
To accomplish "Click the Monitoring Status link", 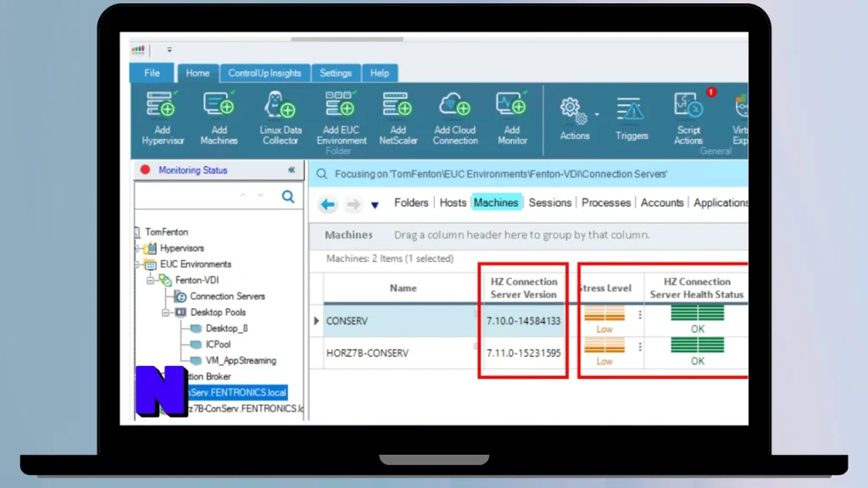I will (x=192, y=170).
